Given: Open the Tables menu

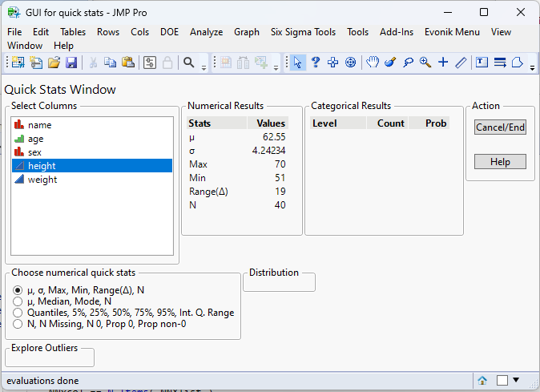Looking at the screenshot, I should pos(73,32).
